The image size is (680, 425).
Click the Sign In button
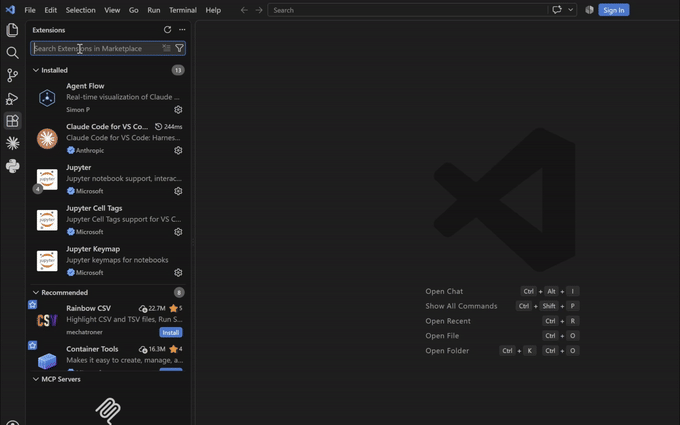[x=614, y=10]
